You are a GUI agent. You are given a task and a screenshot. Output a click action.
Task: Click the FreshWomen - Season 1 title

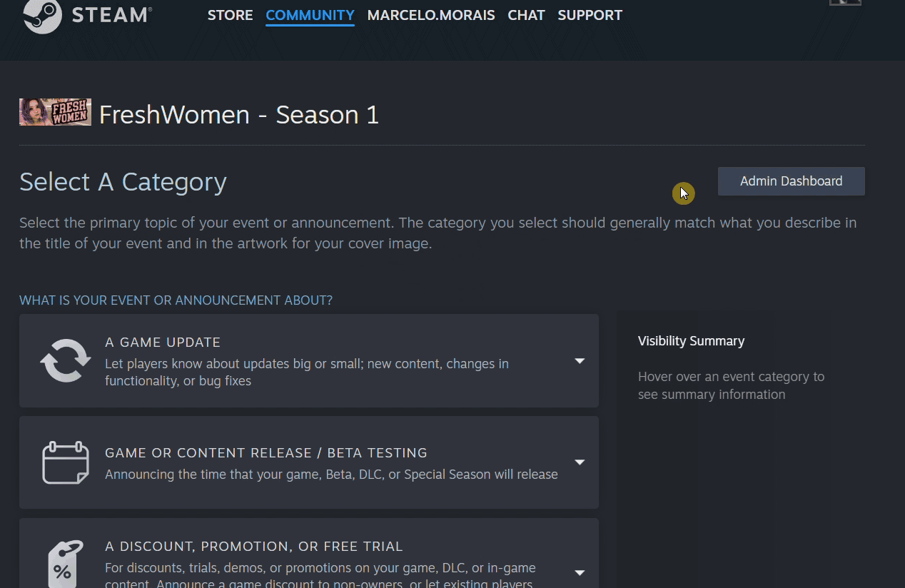(239, 115)
